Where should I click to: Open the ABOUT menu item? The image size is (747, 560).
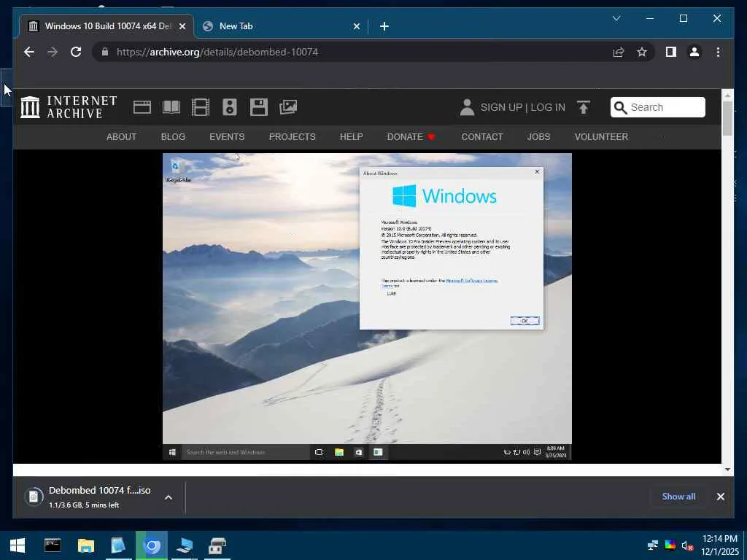[x=122, y=136]
